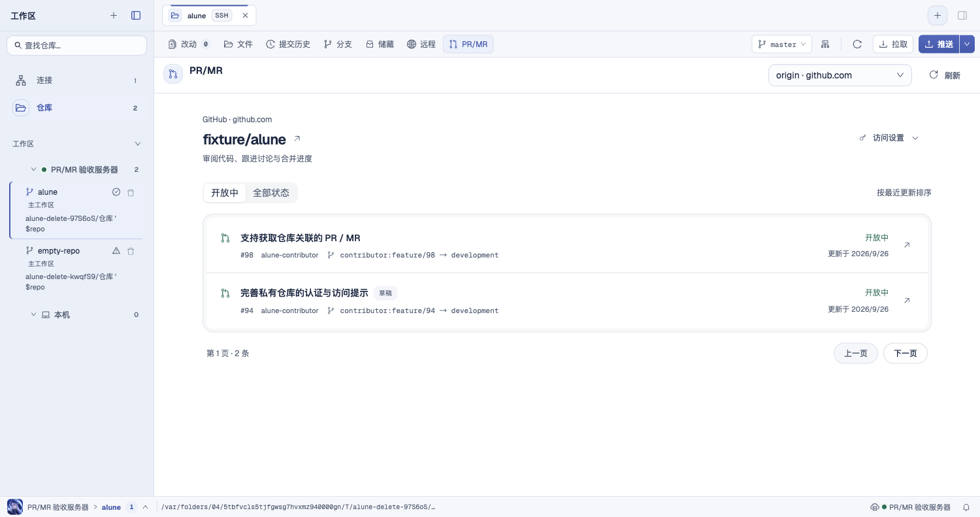
Task: Toggle the left sidebar panel icon
Action: coord(136,15)
